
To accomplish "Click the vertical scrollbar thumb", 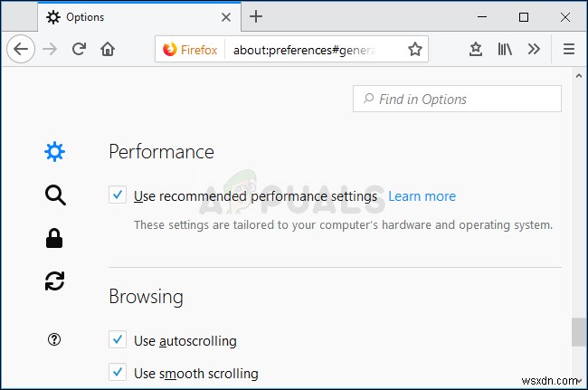I will click(579, 332).
